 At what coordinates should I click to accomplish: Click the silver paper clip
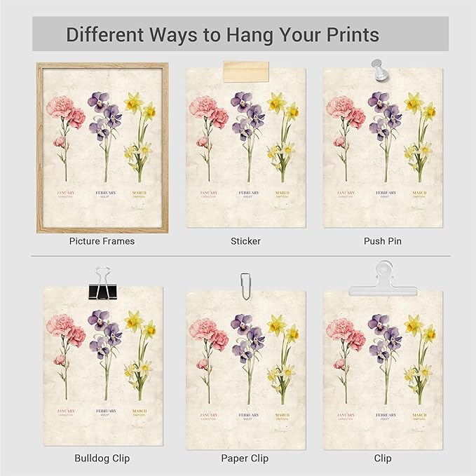tap(245, 284)
